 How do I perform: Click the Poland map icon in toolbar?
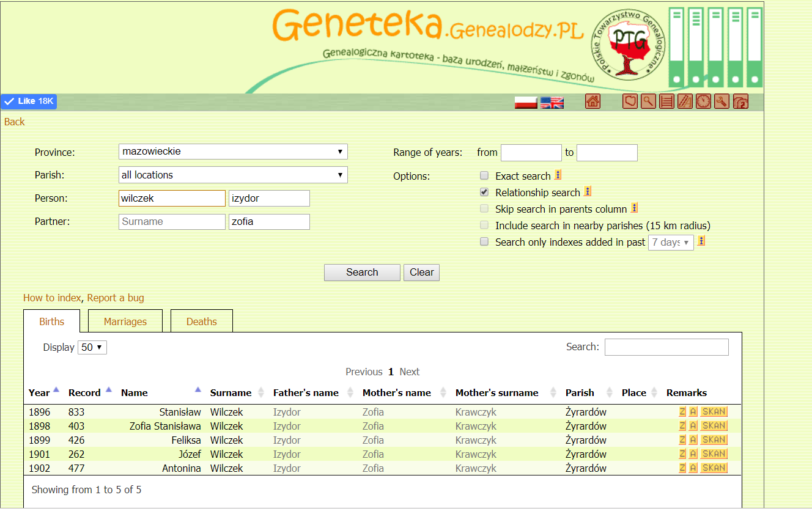click(630, 101)
